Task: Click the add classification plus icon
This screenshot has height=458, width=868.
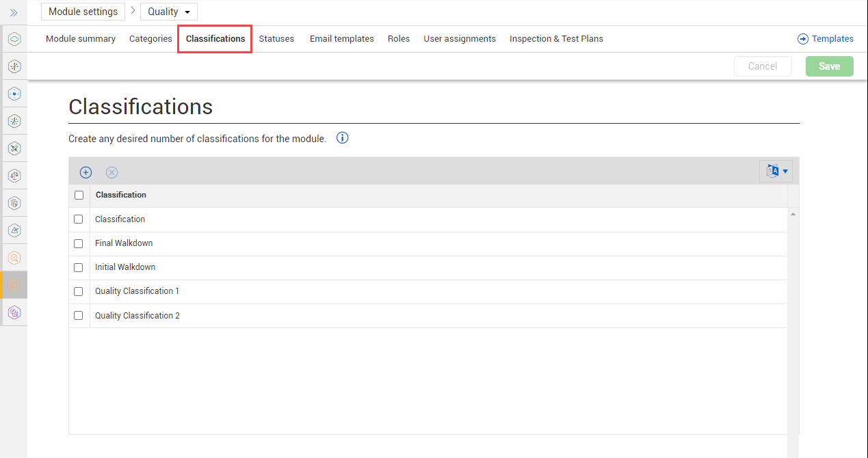Action: (86, 172)
